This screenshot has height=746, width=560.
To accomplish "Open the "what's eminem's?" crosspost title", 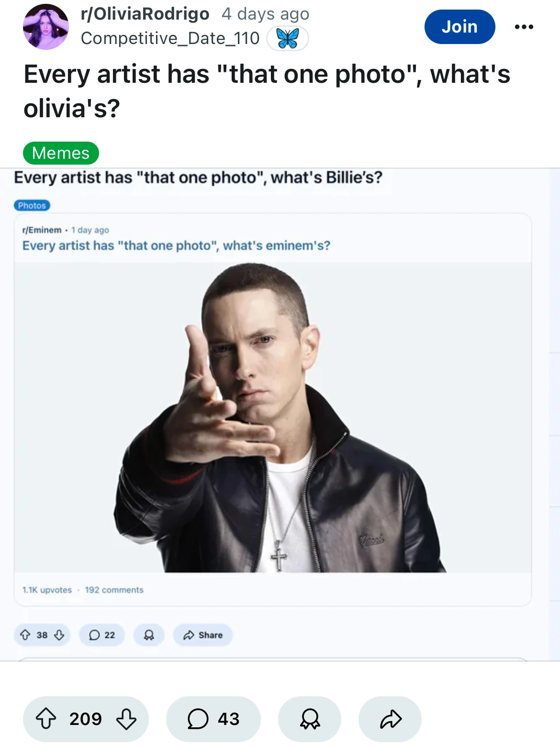I will pyautogui.click(x=176, y=245).
